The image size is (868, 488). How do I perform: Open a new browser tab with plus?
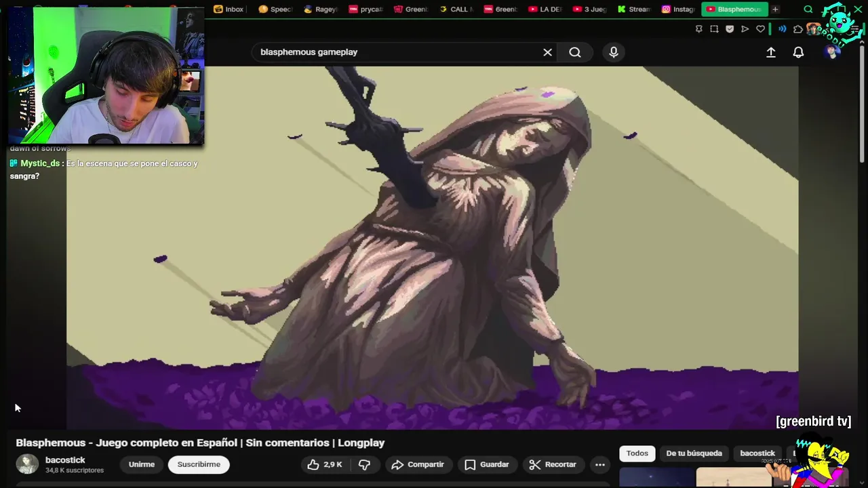coord(775,9)
